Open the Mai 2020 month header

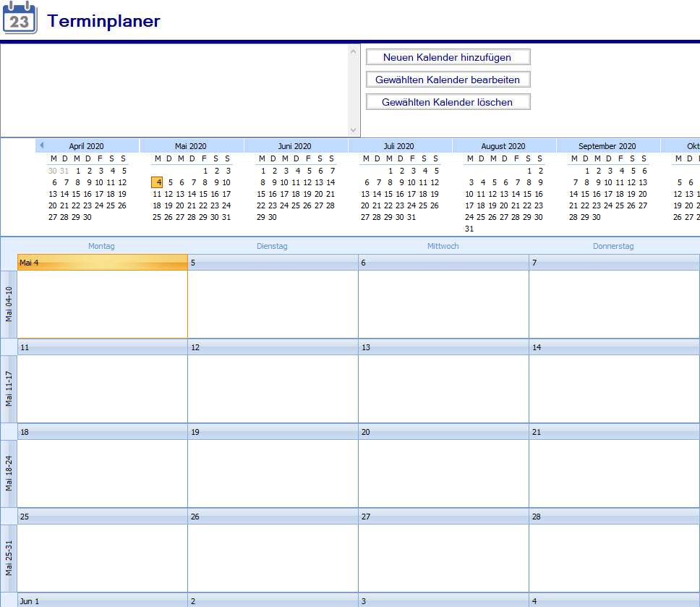pos(191,146)
